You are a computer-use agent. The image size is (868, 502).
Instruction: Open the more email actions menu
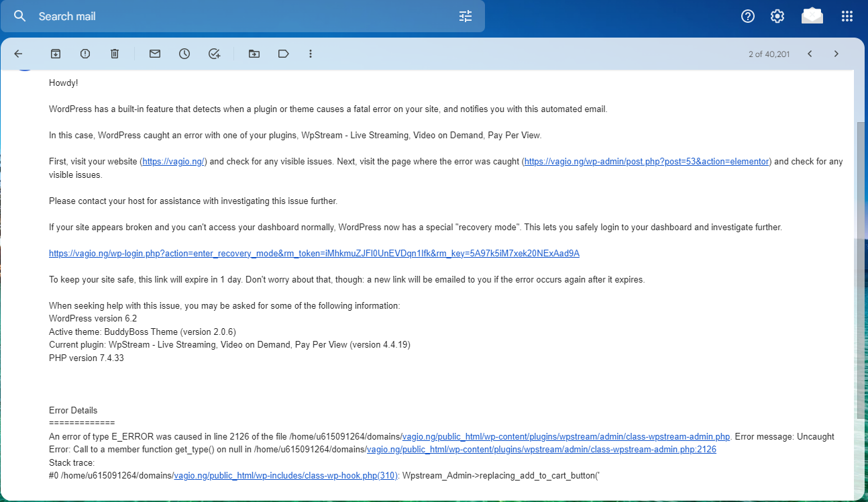pos(310,53)
